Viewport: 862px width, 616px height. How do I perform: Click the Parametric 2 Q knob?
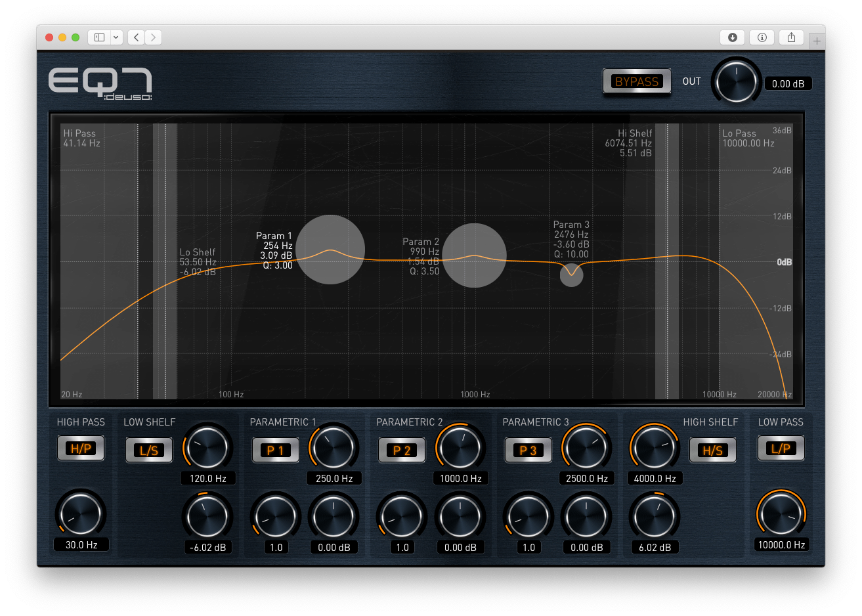402,516
